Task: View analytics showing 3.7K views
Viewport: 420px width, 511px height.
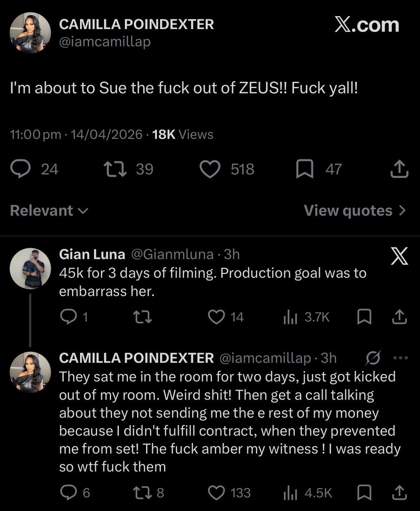Action: (307, 317)
